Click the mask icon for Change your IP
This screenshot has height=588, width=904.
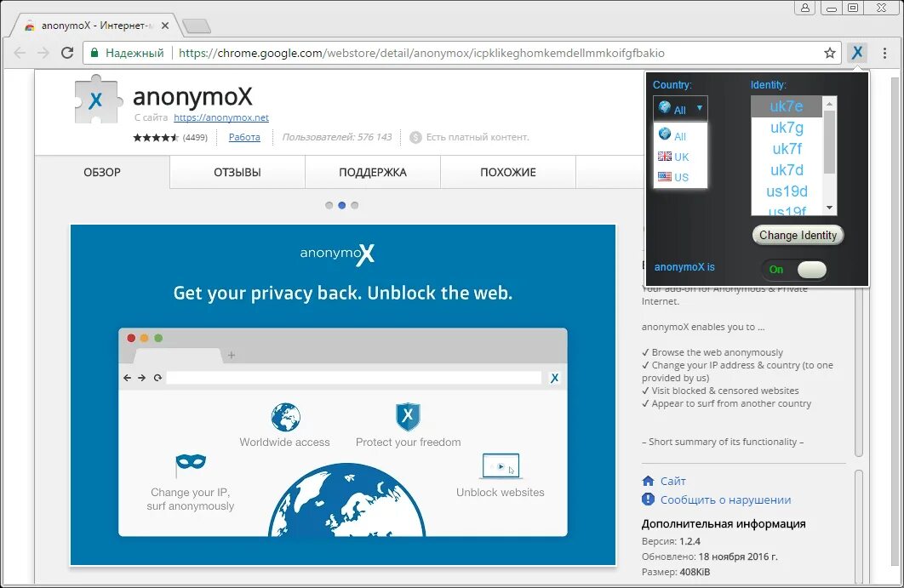click(191, 464)
